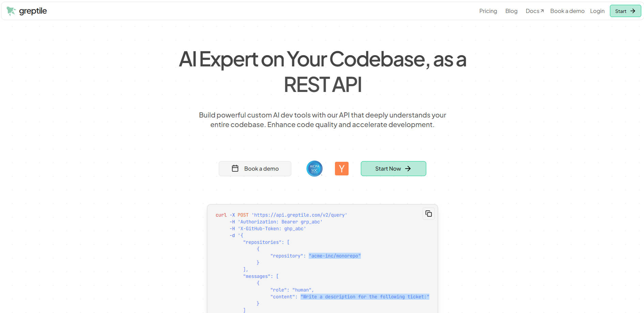Viewport: 644px width, 313px height.
Task: Click the 'https://api.greptile.com/v2/query' URL text
Action: click(x=299, y=215)
